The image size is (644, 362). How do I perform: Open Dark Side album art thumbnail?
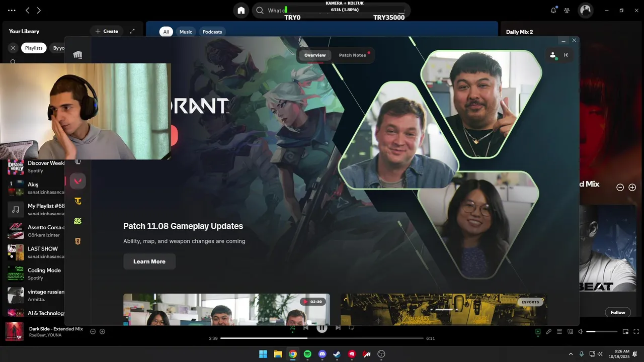14,332
